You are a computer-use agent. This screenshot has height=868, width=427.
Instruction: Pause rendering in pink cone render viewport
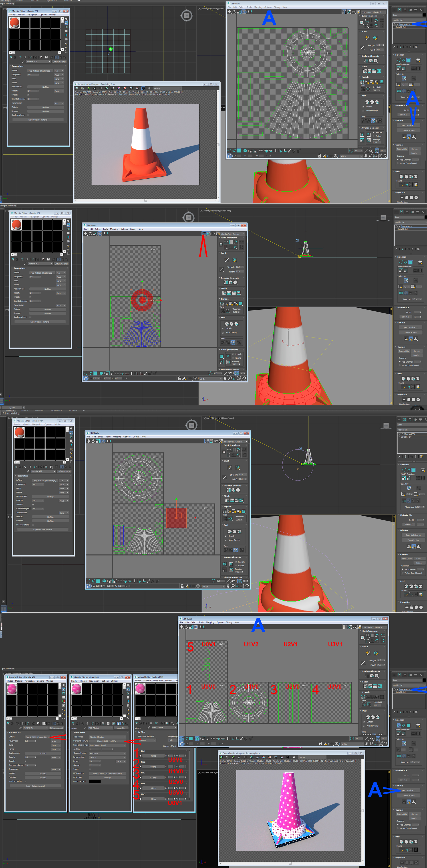tap(245, 757)
